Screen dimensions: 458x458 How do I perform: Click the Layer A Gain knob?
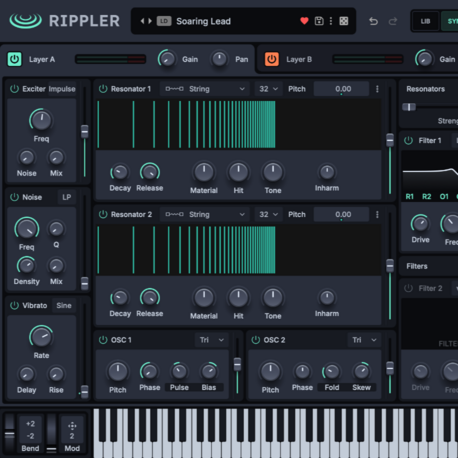pyautogui.click(x=167, y=59)
